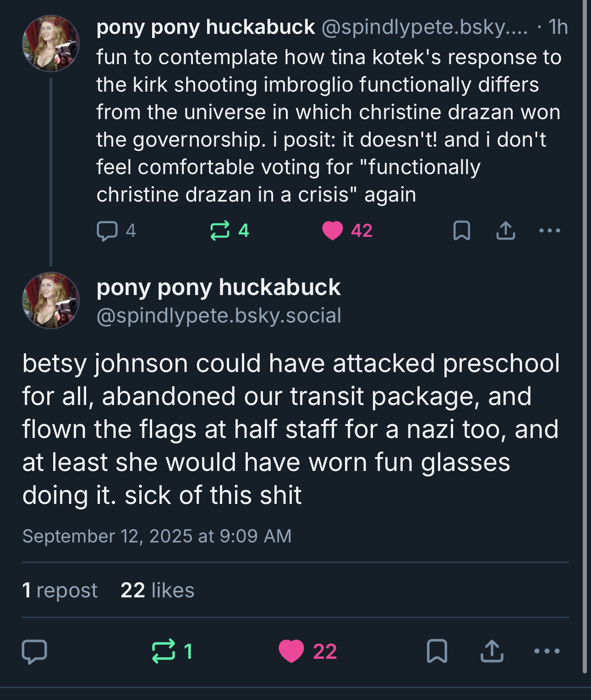Image resolution: width=591 pixels, height=700 pixels.
Task: Open pony pony huckabuck profile from main post
Action: click(x=218, y=287)
